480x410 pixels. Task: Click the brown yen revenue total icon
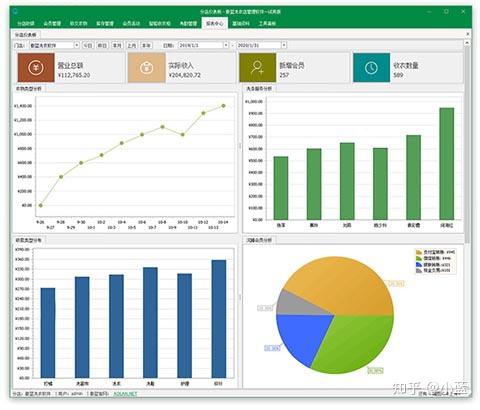tap(36, 67)
